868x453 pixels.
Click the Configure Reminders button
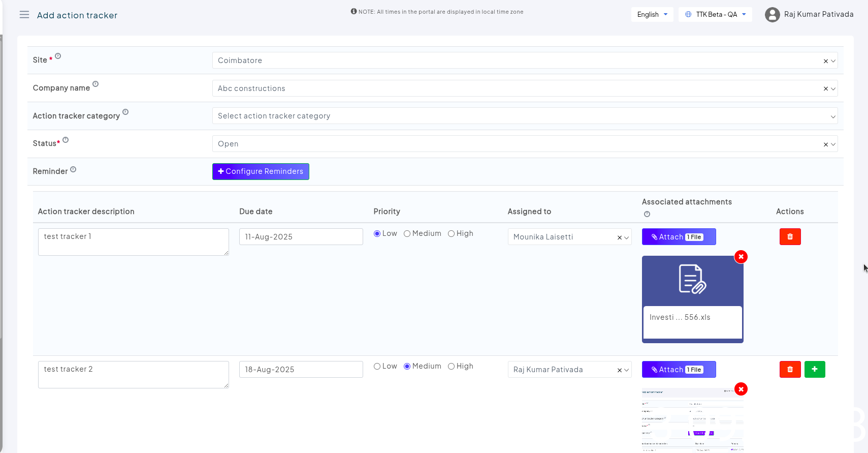point(261,171)
